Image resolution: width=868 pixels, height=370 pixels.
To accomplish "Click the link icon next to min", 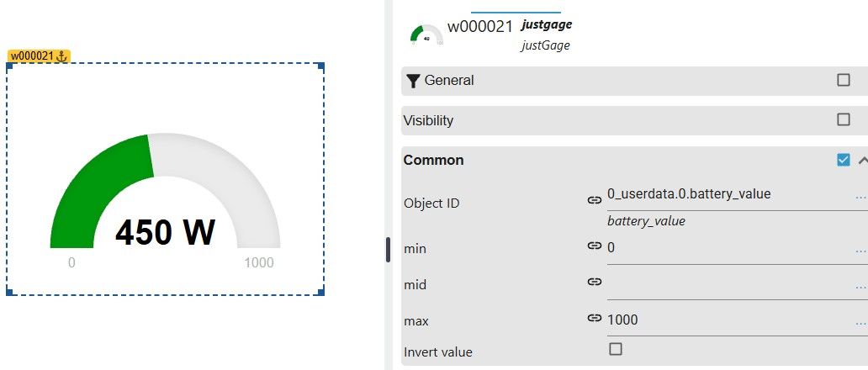I will tap(594, 246).
